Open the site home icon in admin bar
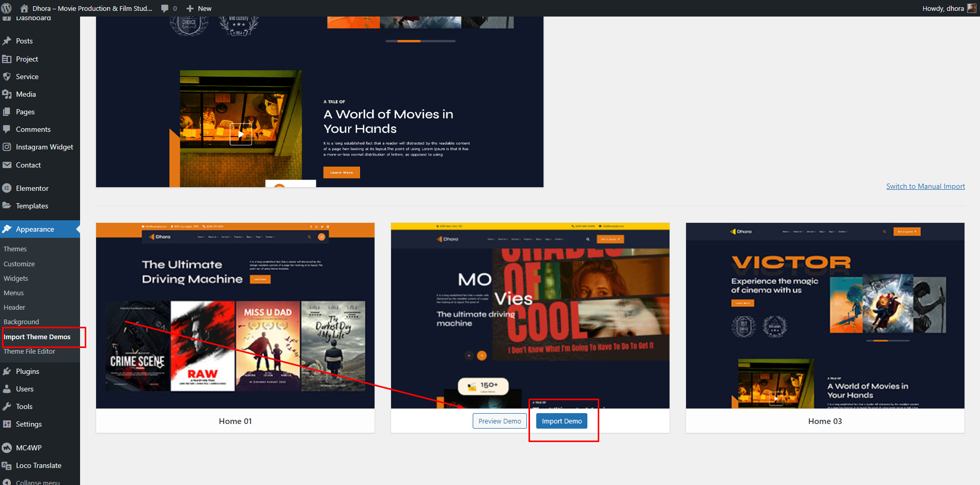Screen dimensions: 980x485 pos(24,8)
